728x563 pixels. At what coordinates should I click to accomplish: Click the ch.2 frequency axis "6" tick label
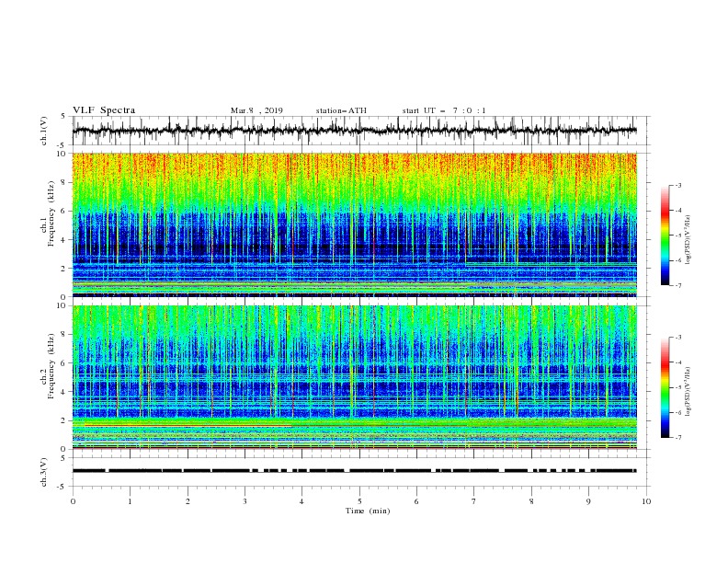64,363
